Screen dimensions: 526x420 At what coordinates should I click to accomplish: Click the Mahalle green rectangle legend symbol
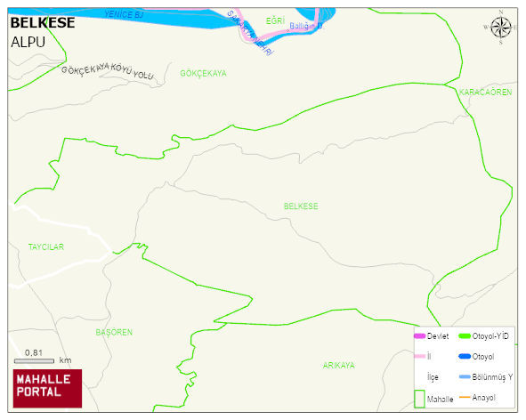click(x=419, y=399)
